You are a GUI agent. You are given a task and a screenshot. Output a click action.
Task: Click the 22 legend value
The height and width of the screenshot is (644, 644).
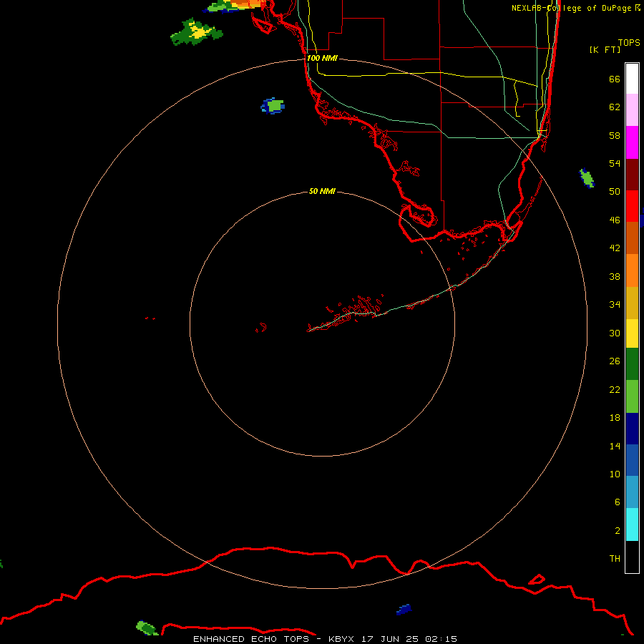pos(615,389)
